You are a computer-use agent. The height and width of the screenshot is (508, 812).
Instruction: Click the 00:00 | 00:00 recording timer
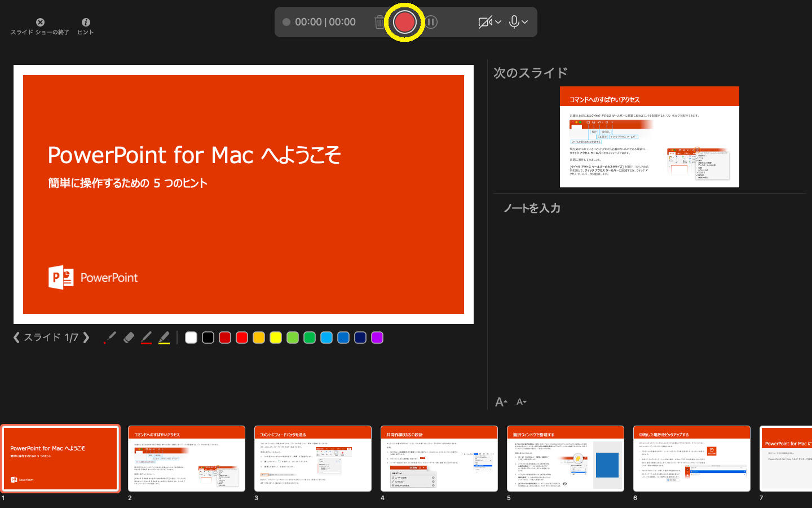[x=325, y=22]
